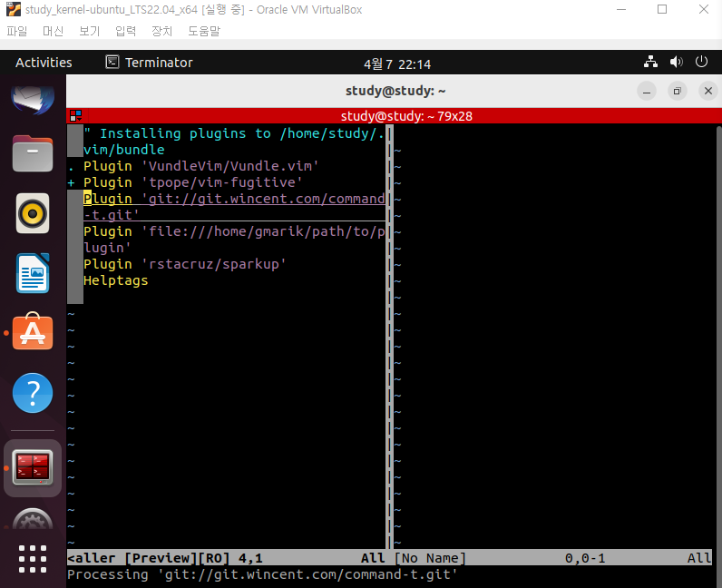This screenshot has width=722, height=588.
Task: Open the network status tray icon
Action: pyautogui.click(x=650, y=62)
